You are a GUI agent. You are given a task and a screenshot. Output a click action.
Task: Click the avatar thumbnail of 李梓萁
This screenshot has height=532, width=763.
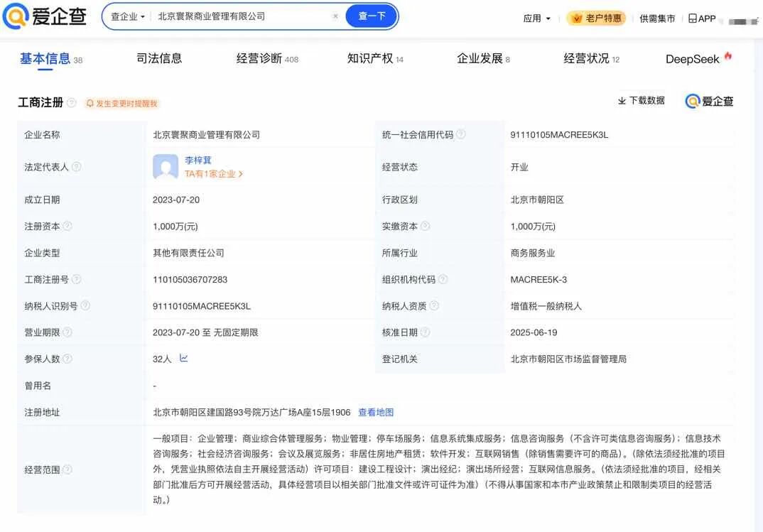(165, 167)
